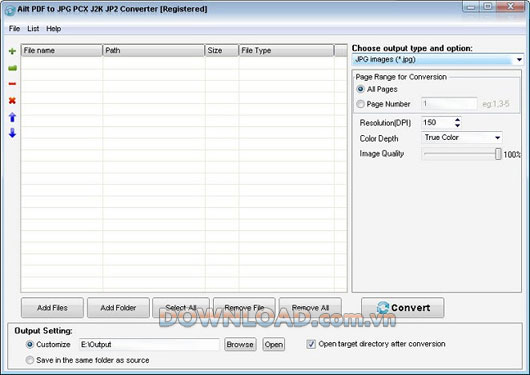Click the blue move down arrow icon

(x=12, y=133)
